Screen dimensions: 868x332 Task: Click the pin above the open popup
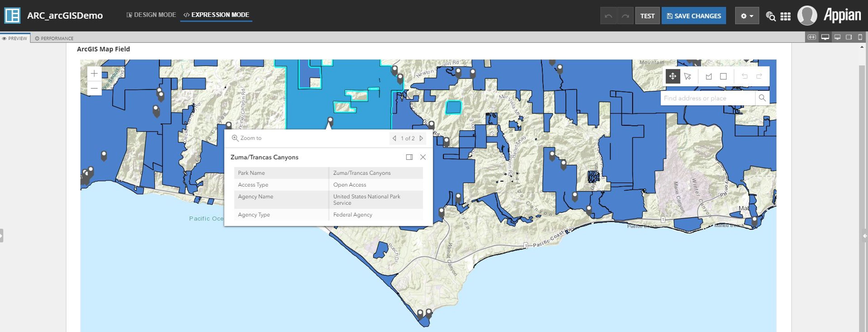pyautogui.click(x=330, y=121)
